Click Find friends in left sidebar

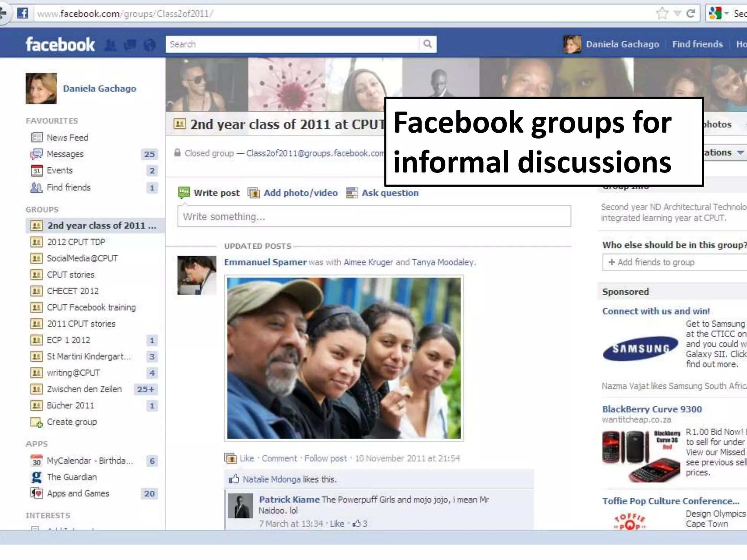(x=69, y=187)
